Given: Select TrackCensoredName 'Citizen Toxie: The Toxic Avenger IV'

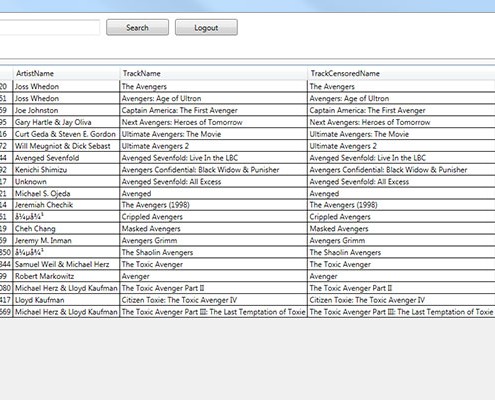Looking at the screenshot, I should click(401, 300).
